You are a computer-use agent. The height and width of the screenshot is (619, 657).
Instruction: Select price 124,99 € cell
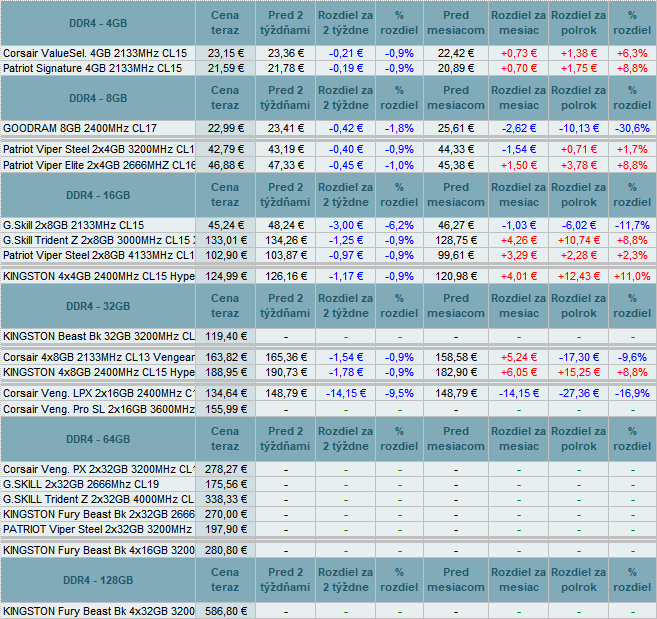(x=225, y=276)
